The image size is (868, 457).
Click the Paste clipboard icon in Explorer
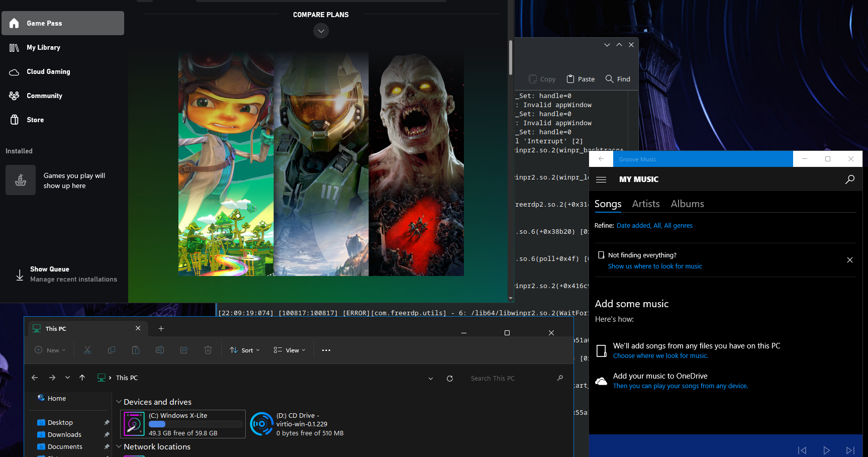coord(136,350)
